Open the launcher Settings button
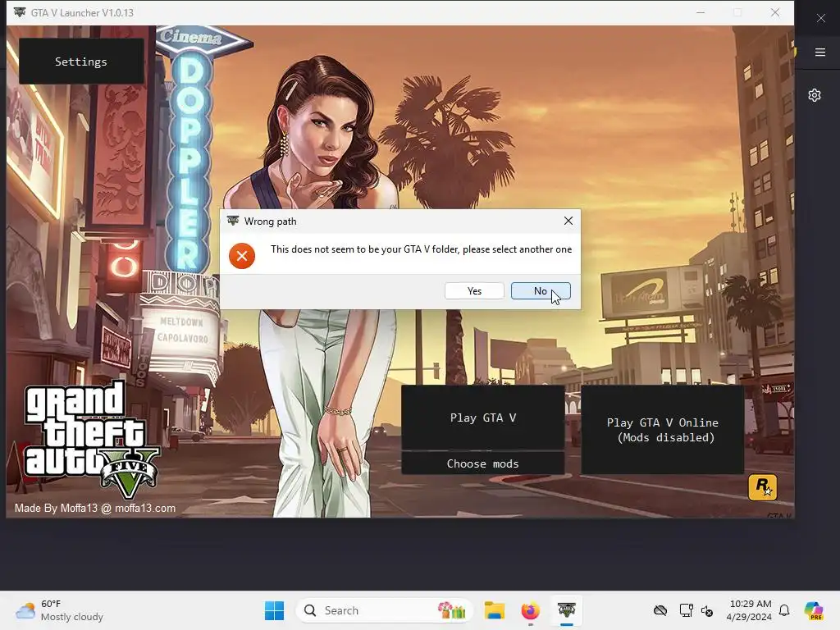Screen dimensions: 840x630 coord(81,62)
